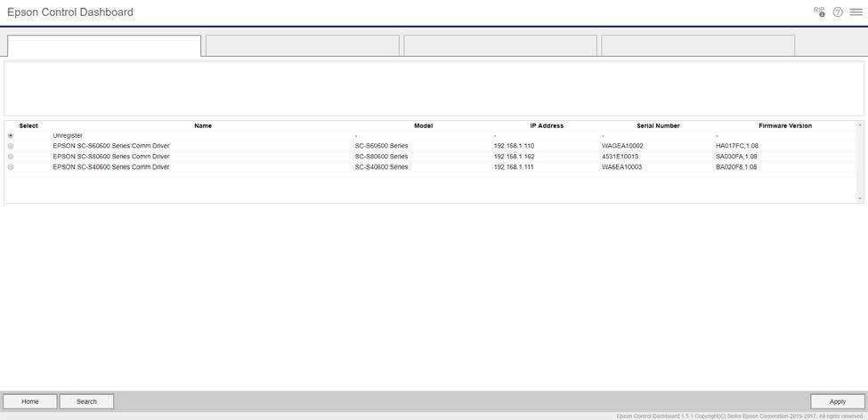Open the RIP information icon
Viewport: 868px width, 420px height.
tap(819, 12)
